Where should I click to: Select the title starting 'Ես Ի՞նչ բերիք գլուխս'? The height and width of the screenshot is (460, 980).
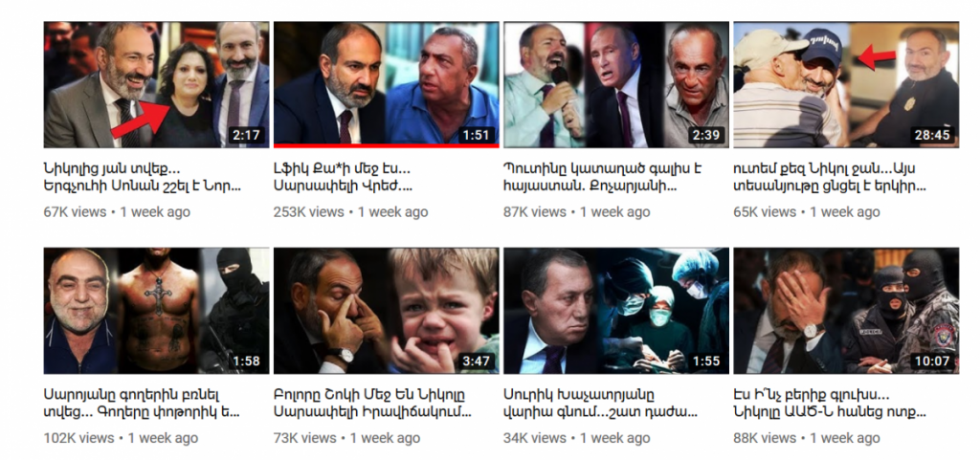[830, 404]
